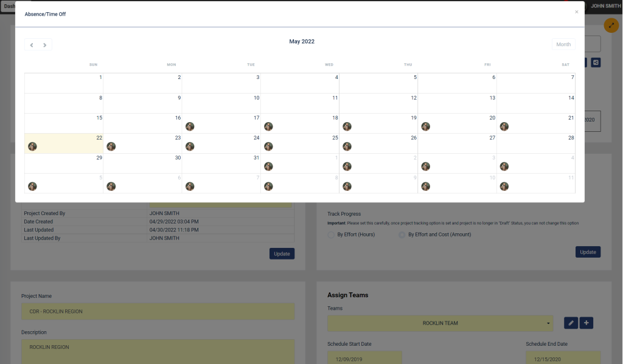This screenshot has width=623, height=364.
Task: Open avatar on June 7 cell
Action: [190, 186]
